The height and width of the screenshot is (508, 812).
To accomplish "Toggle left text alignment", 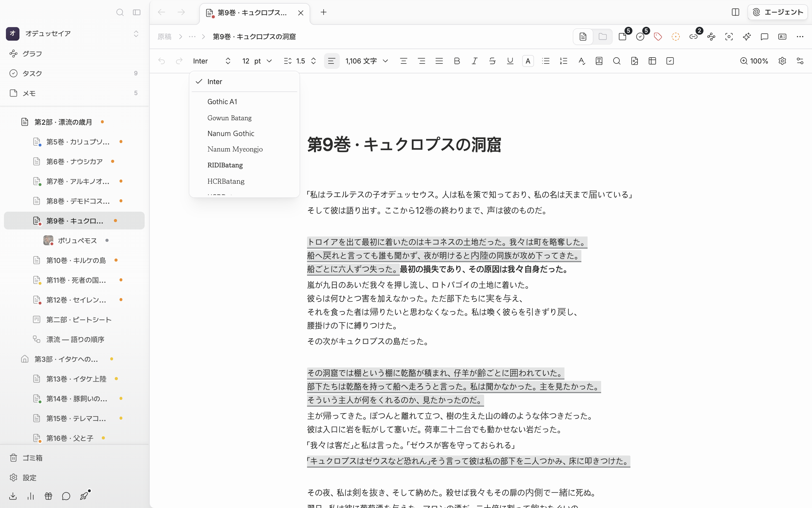I will [332, 61].
